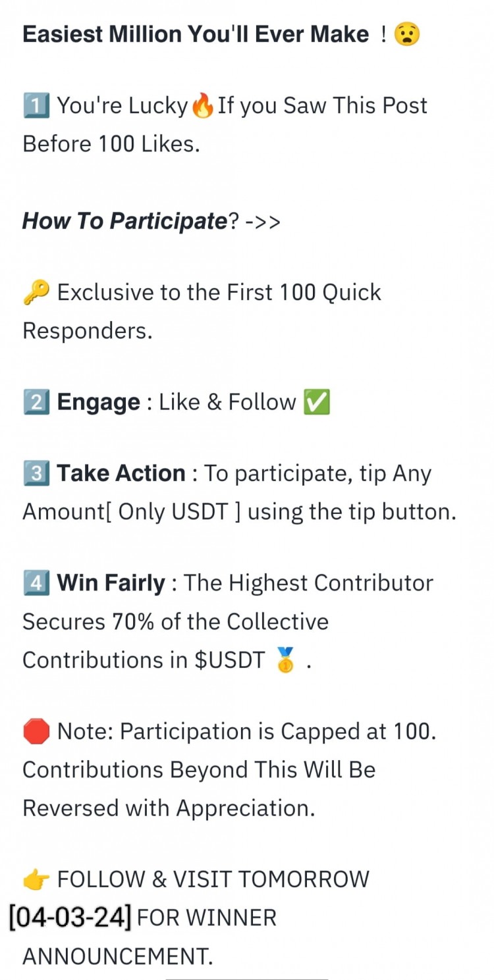Click the golden key emoji
The height and width of the screenshot is (980, 494).
(36, 292)
